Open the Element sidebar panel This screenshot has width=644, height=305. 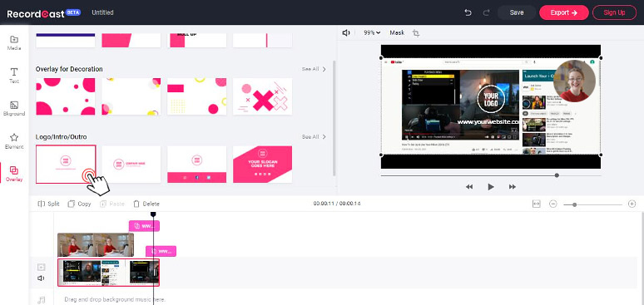(x=14, y=141)
